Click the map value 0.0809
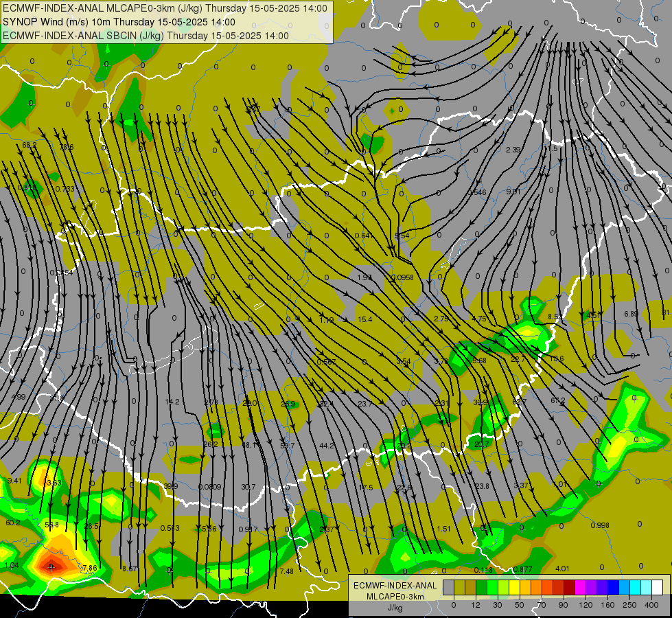This screenshot has height=618, width=672. [210, 487]
